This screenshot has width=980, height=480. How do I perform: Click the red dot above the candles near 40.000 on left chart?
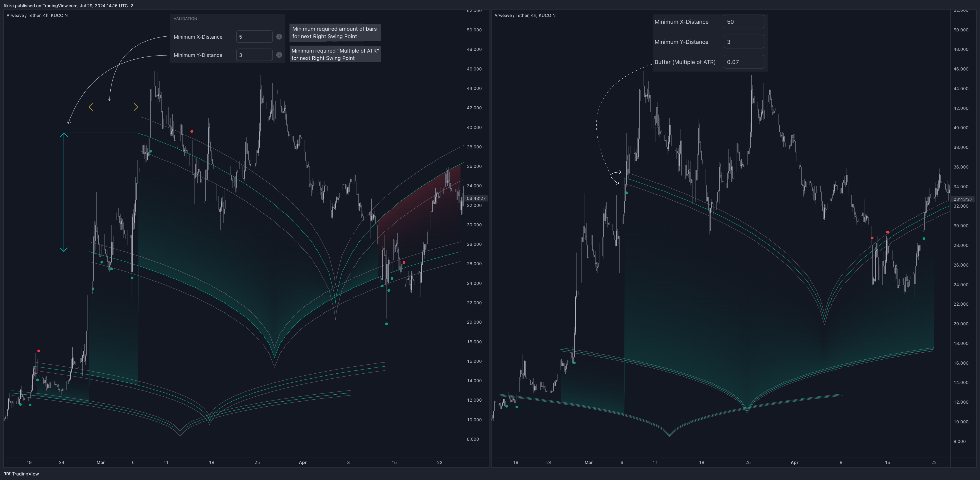[192, 131]
